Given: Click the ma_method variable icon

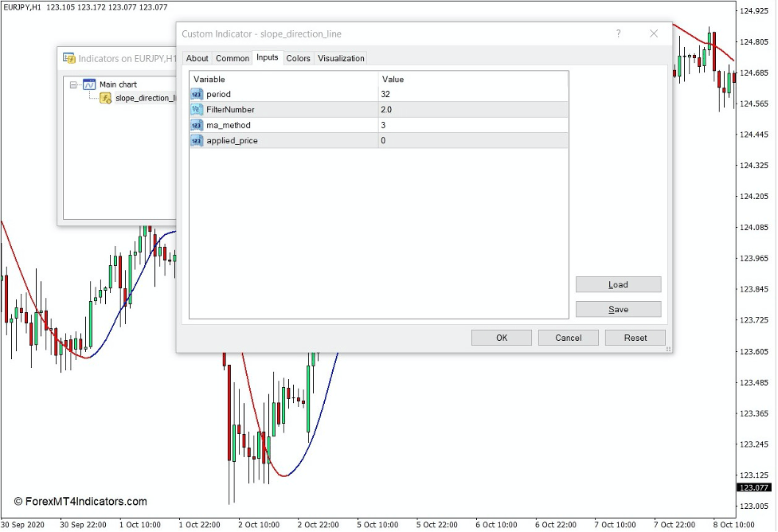Looking at the screenshot, I should click(197, 125).
